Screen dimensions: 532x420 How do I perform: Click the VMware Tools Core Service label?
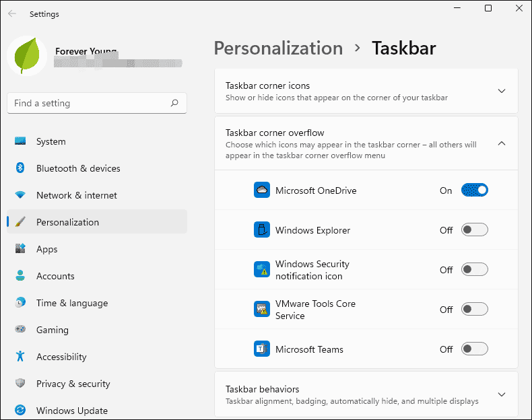coord(315,309)
